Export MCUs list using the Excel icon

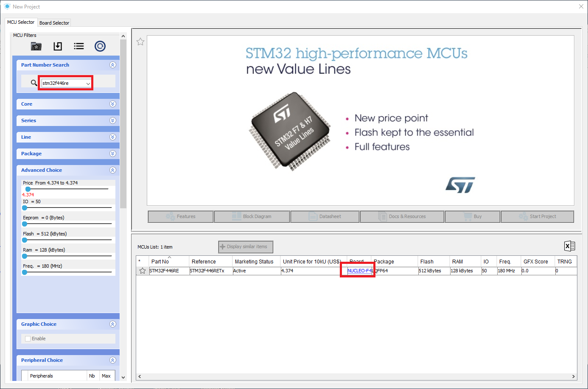[x=570, y=246]
